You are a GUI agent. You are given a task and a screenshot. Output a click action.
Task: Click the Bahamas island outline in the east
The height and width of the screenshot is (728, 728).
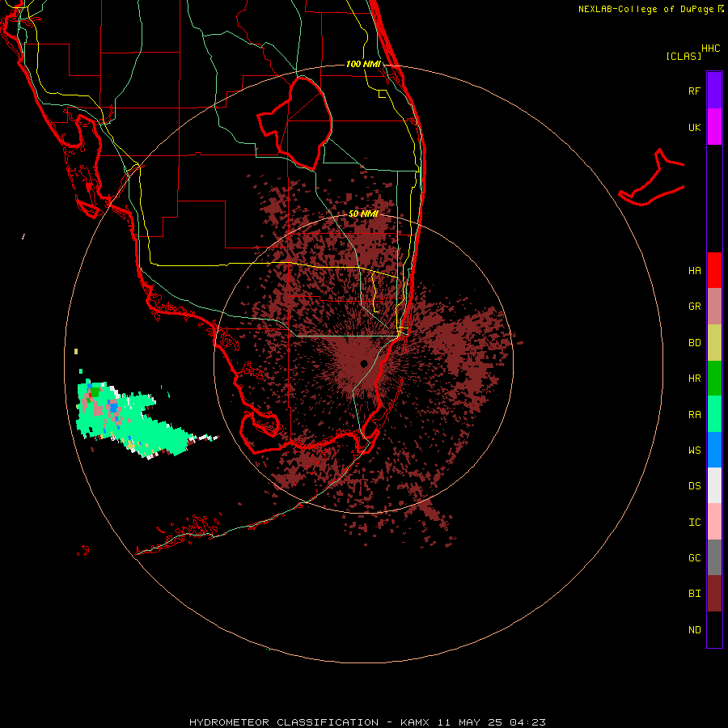click(652, 179)
